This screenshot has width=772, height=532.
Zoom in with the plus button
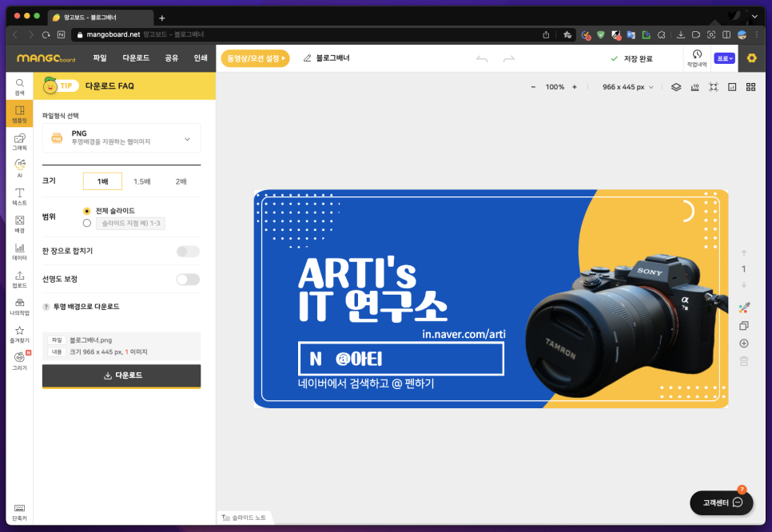point(574,87)
